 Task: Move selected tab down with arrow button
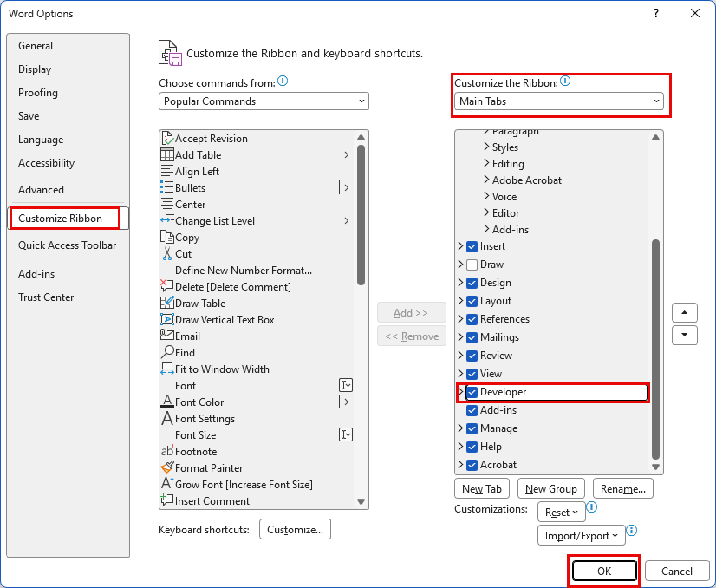click(x=685, y=335)
